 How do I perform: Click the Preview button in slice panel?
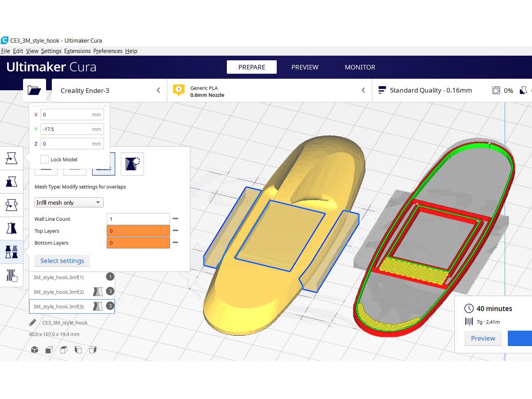tap(483, 338)
